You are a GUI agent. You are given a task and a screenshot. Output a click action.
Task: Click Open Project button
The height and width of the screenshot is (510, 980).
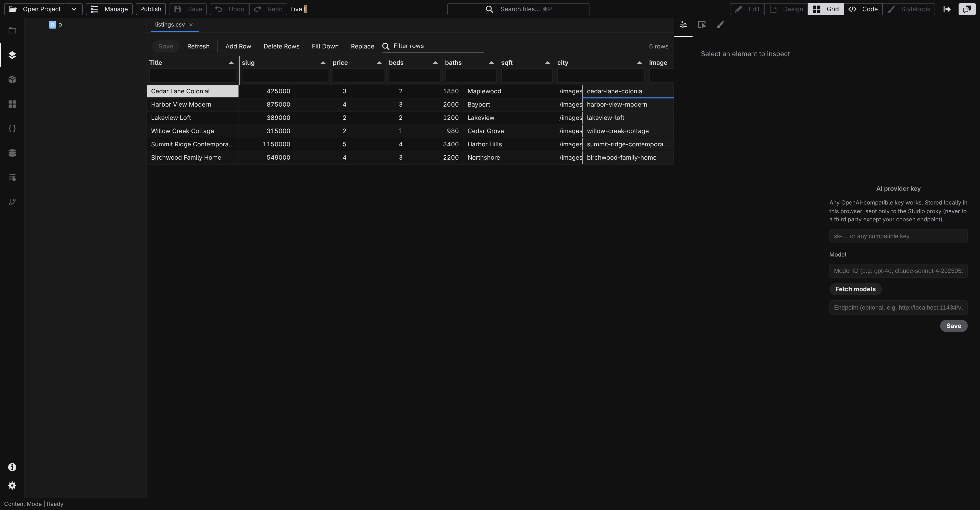[35, 9]
